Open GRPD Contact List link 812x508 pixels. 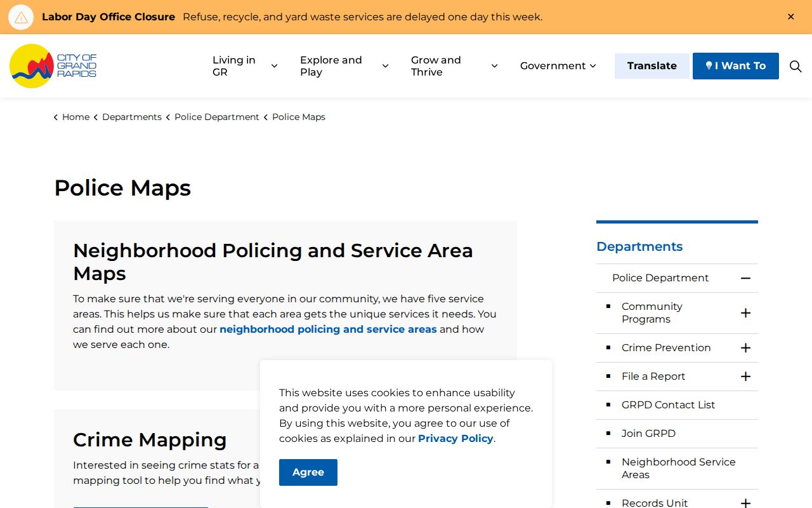[668, 405]
